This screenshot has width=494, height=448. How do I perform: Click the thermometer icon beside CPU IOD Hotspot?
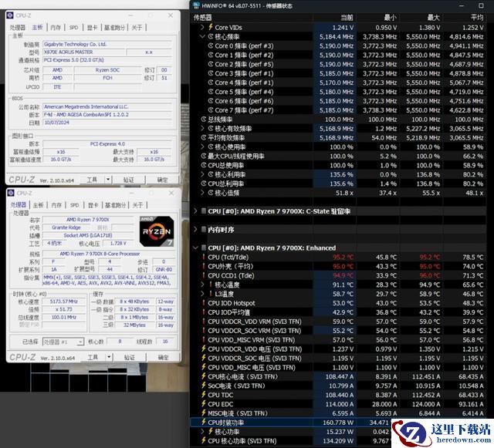pyautogui.click(x=204, y=303)
